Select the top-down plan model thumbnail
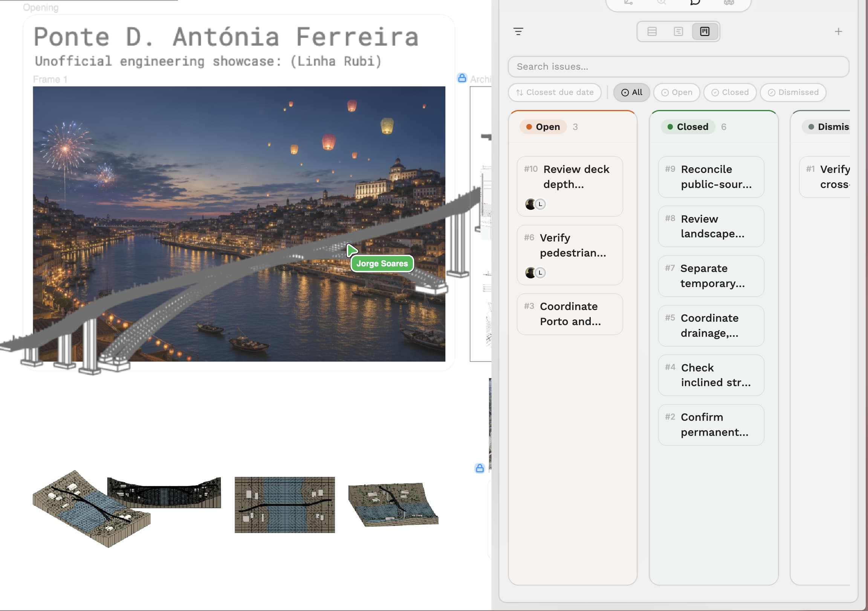 (285, 505)
